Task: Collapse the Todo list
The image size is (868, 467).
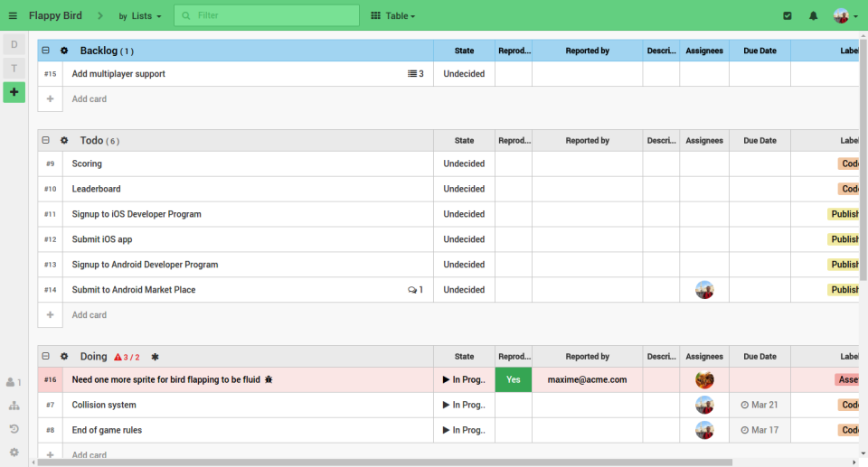Action: [x=46, y=141]
